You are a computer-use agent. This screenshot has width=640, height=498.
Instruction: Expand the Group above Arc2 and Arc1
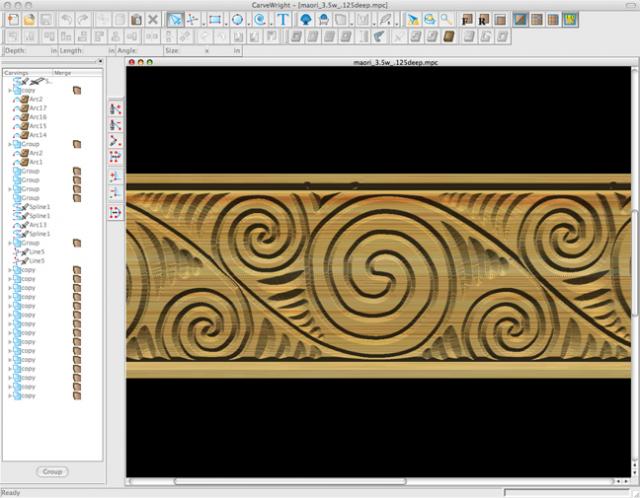(x=11, y=144)
